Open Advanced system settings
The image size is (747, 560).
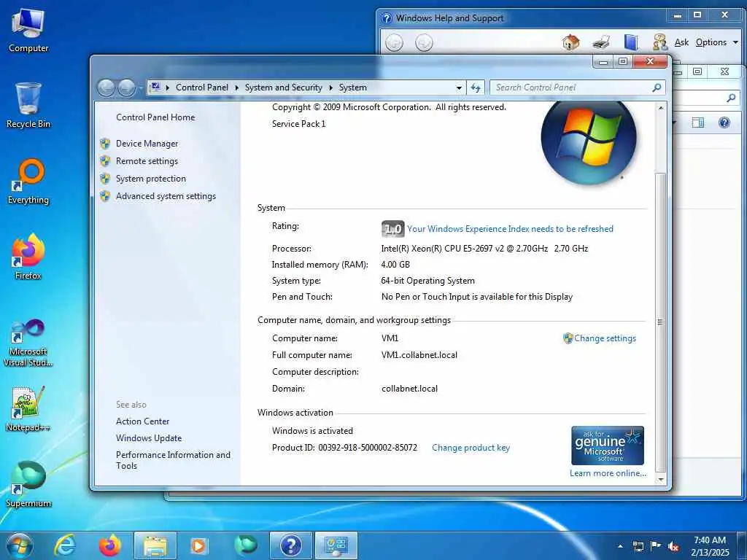point(166,196)
